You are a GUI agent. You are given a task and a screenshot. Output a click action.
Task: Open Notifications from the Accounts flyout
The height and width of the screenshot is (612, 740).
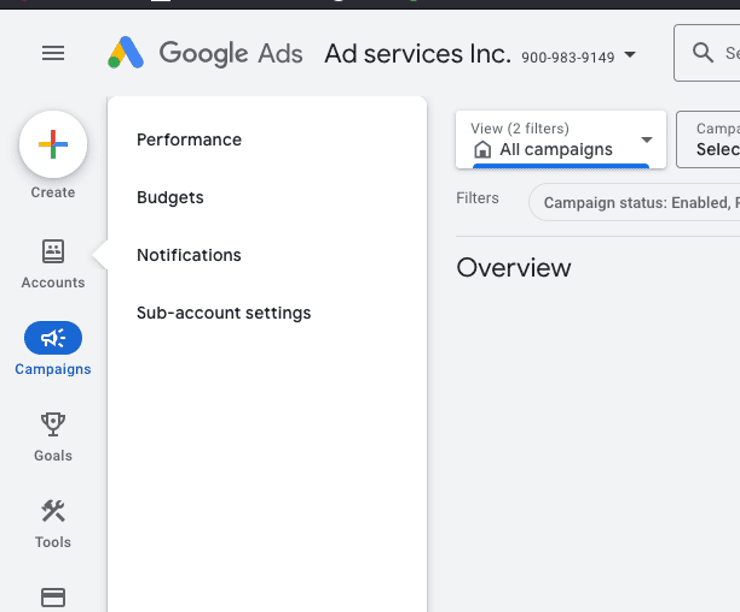click(189, 255)
